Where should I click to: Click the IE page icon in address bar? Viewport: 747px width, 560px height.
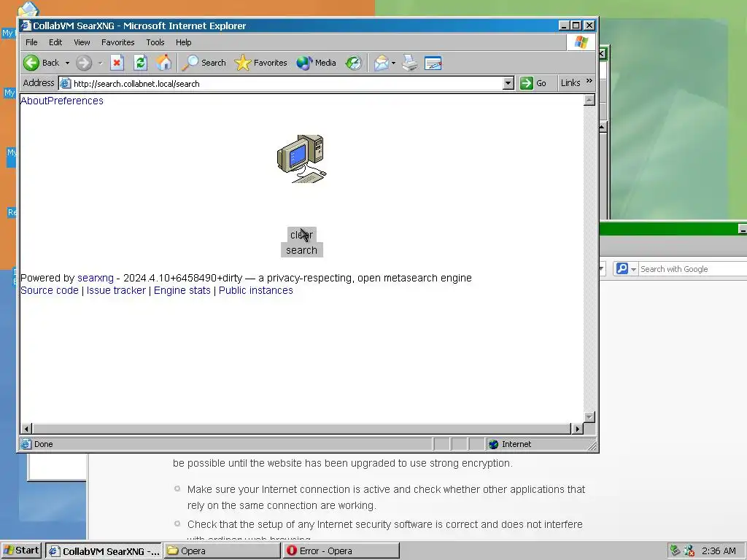tap(65, 83)
